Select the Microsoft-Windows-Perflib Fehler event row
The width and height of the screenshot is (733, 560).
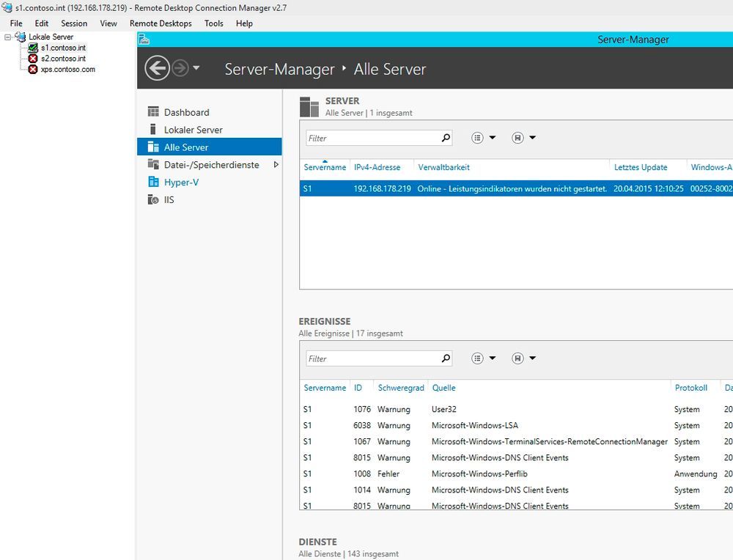[x=476, y=474]
